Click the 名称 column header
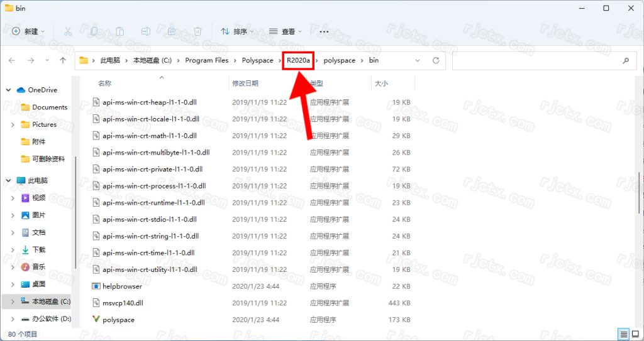The width and height of the screenshot is (644, 341). (x=105, y=83)
